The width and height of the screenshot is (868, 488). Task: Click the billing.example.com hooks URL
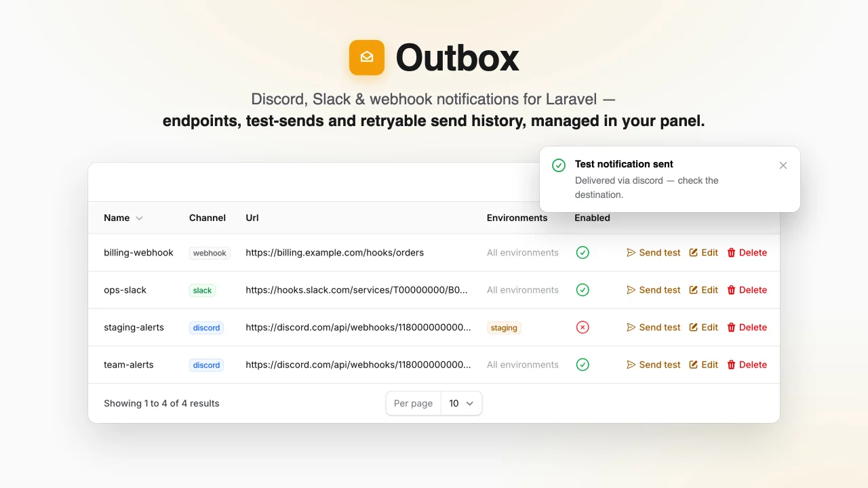(x=334, y=253)
